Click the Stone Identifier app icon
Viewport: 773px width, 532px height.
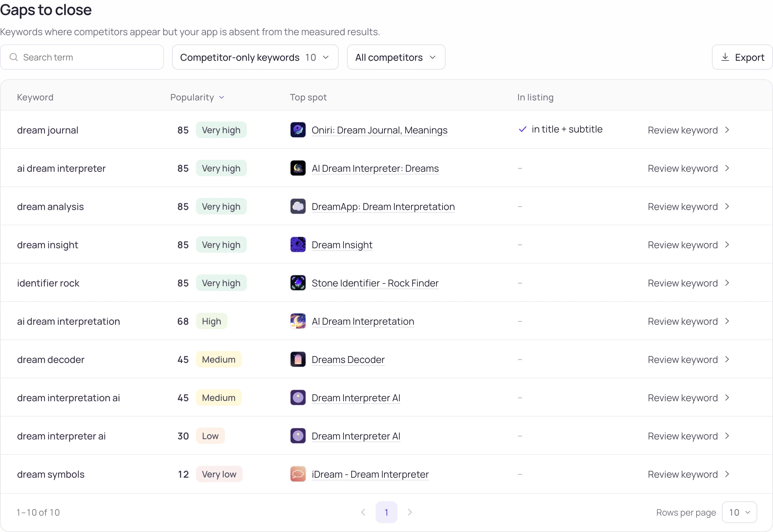click(298, 283)
